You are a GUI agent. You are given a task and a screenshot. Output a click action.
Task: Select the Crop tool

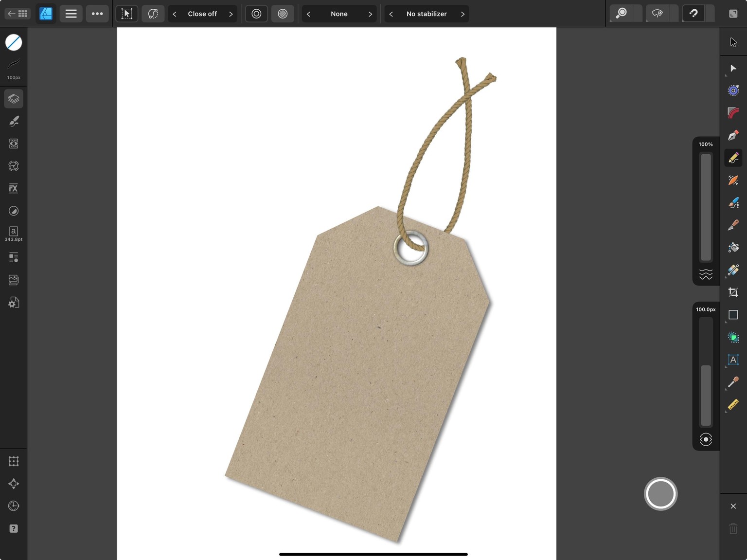tap(733, 292)
